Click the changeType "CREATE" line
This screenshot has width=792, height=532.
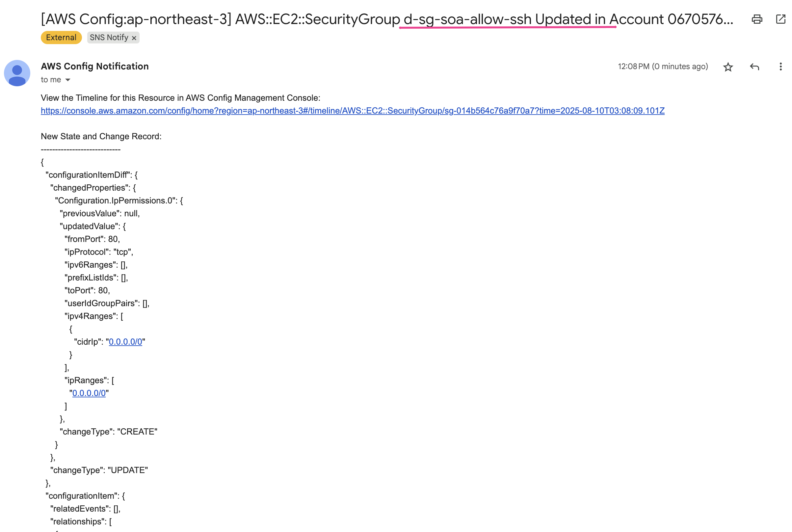pos(109,432)
